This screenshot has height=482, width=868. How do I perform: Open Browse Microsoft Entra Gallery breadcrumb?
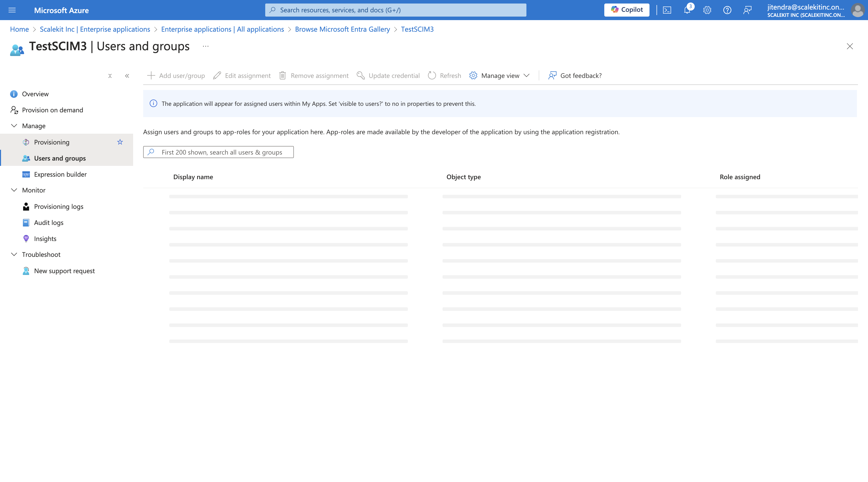click(342, 29)
